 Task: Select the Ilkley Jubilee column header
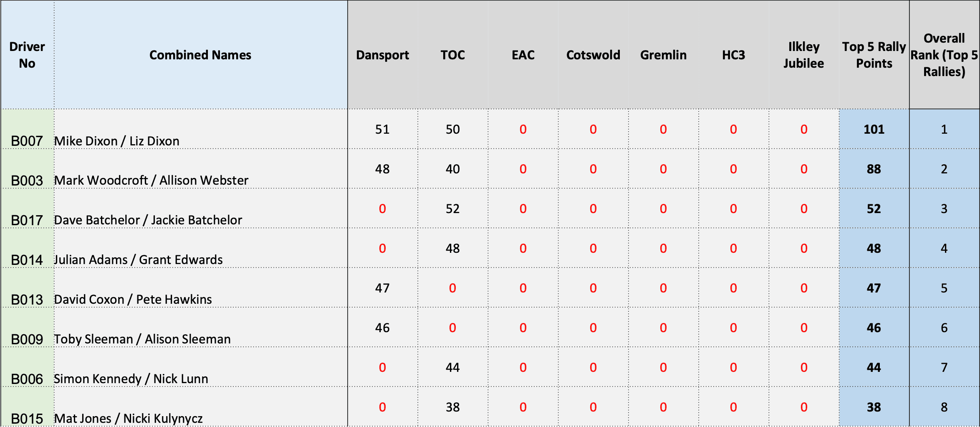click(803, 55)
